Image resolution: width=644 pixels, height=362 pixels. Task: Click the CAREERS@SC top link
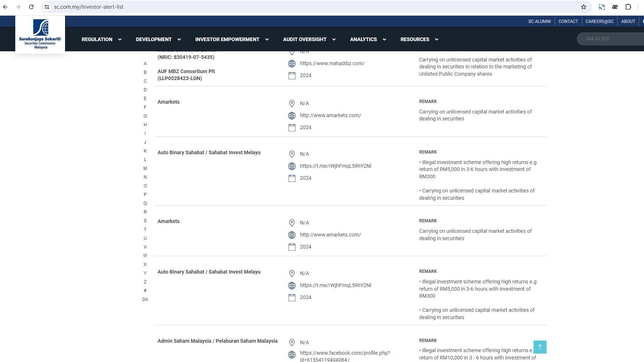(x=599, y=21)
